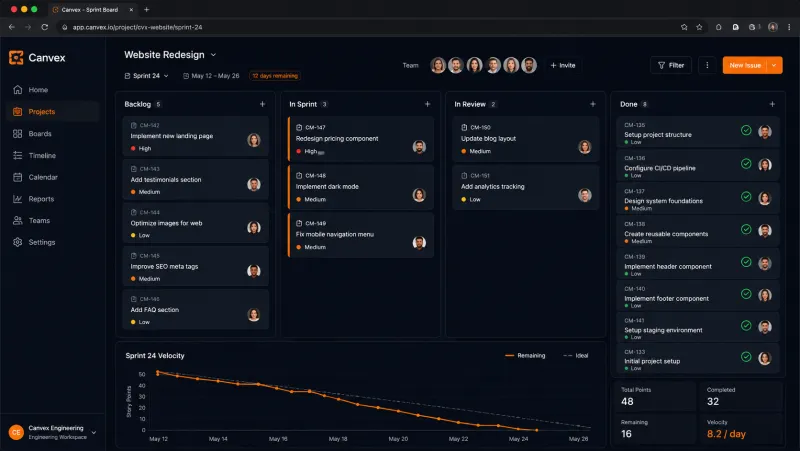Open the Redesign pricing component card
Image resolution: width=800 pixels, height=451 pixels.
pos(361,139)
